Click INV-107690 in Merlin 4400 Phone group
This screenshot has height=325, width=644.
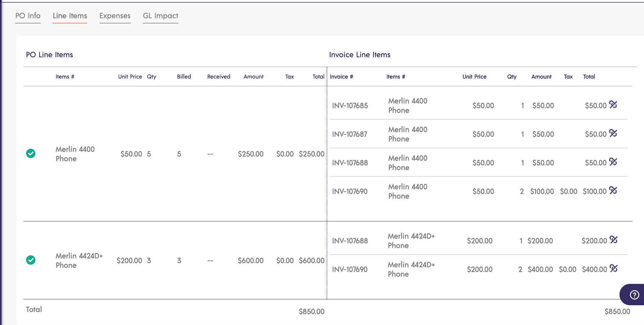click(350, 191)
